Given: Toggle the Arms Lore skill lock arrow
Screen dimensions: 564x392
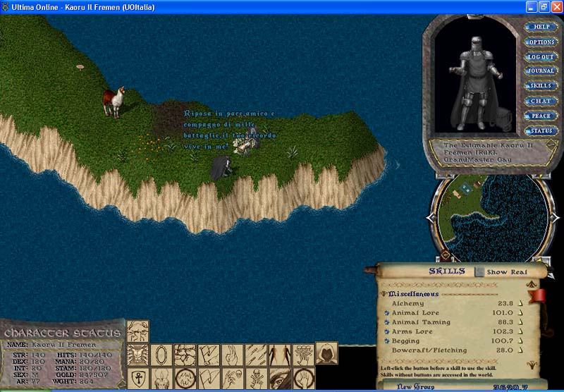Looking at the screenshot, I should point(520,331).
